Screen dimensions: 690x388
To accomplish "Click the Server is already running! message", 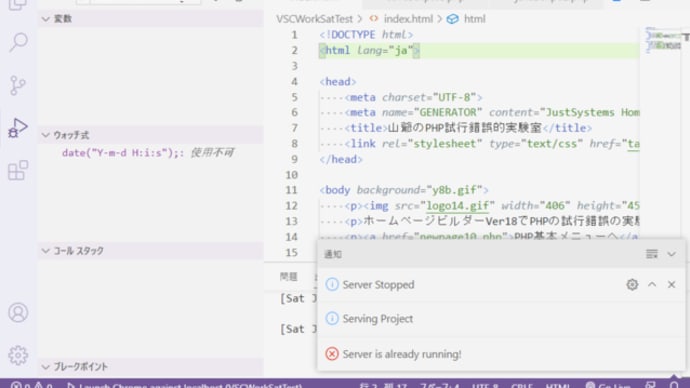I will click(402, 354).
